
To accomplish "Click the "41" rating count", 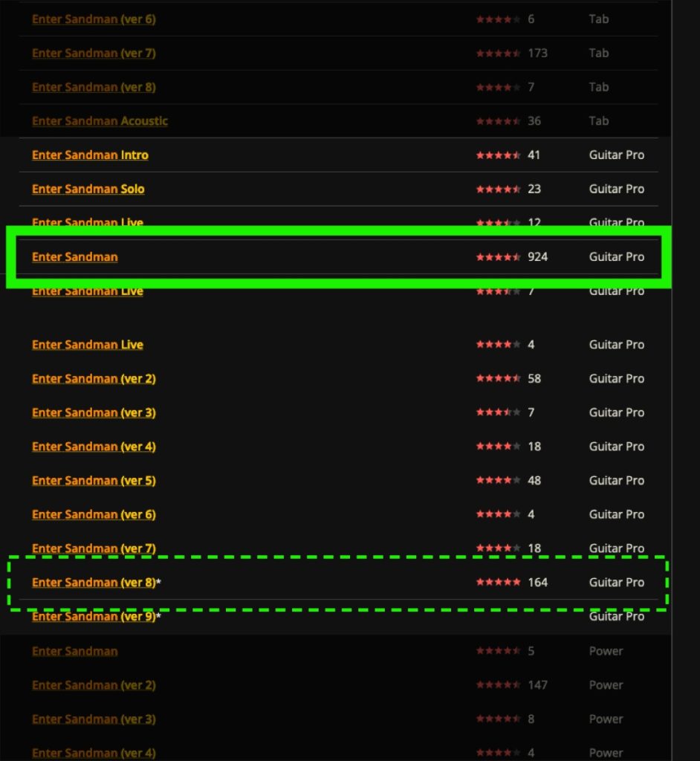I will click(534, 155).
